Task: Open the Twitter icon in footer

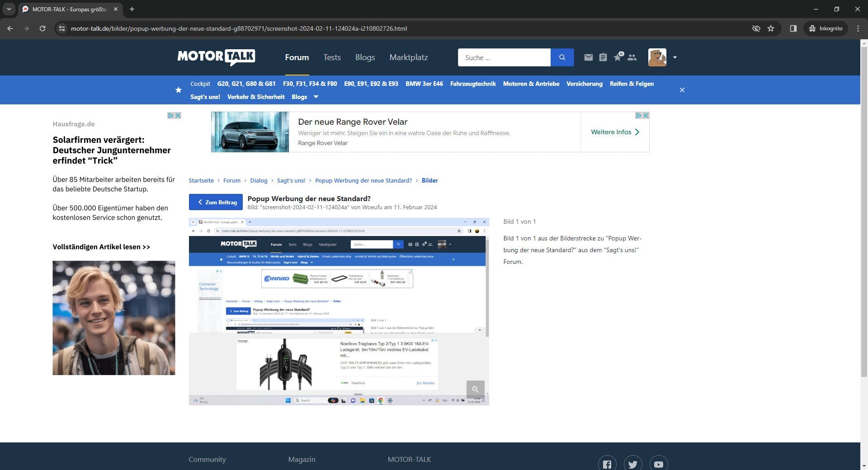Action: (x=633, y=464)
